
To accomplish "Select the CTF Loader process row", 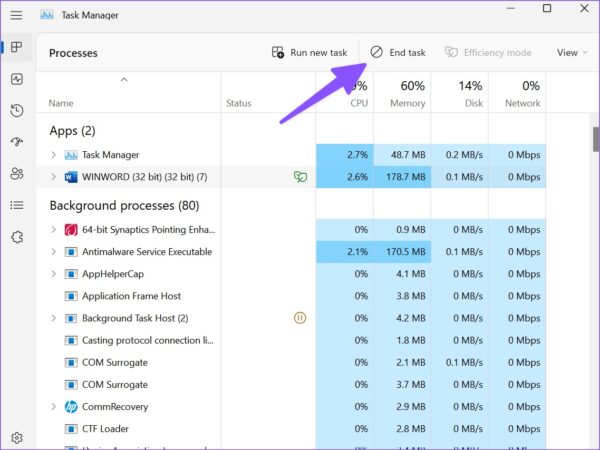I will point(291,429).
